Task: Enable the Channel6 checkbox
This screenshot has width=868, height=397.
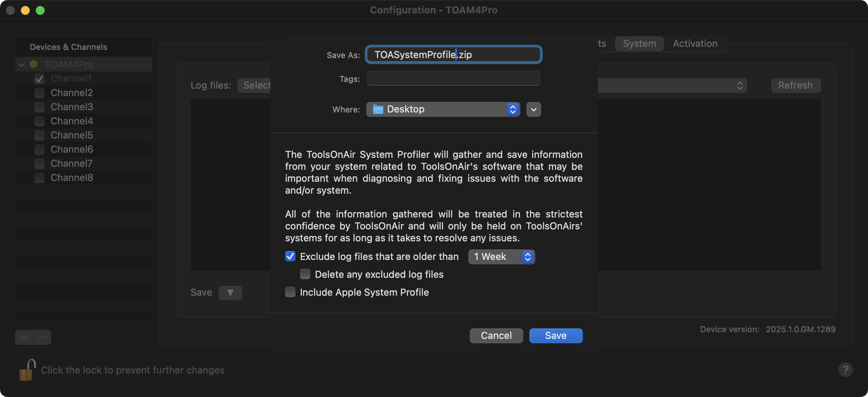Action: pyautogui.click(x=39, y=150)
